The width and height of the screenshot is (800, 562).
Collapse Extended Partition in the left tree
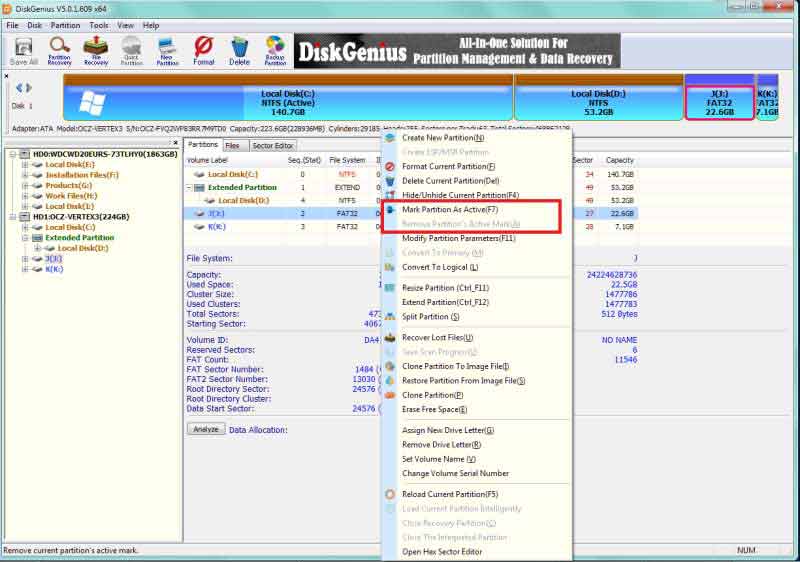coord(24,238)
